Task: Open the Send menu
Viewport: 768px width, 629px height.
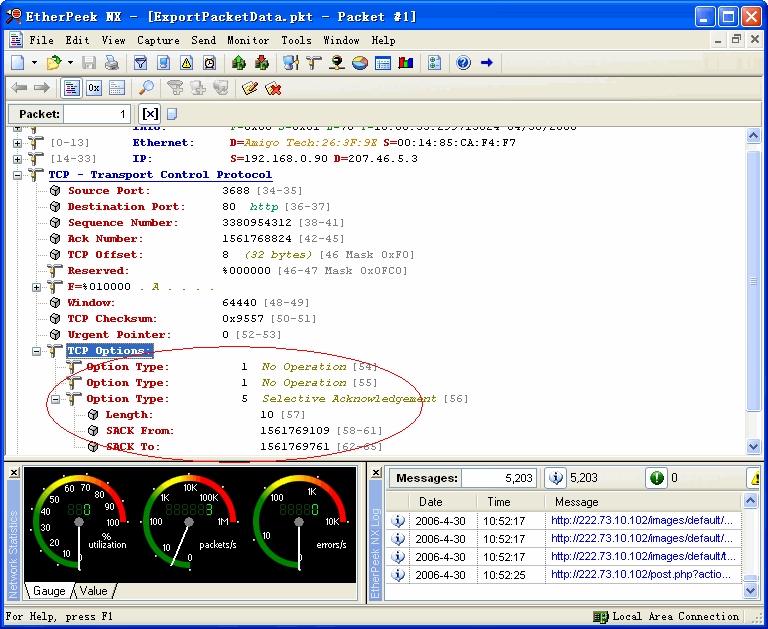Action: click(203, 40)
